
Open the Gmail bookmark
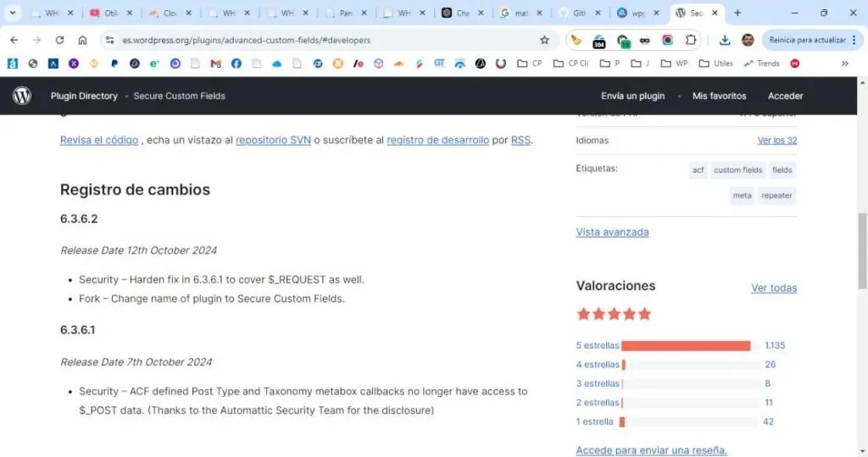click(x=216, y=64)
